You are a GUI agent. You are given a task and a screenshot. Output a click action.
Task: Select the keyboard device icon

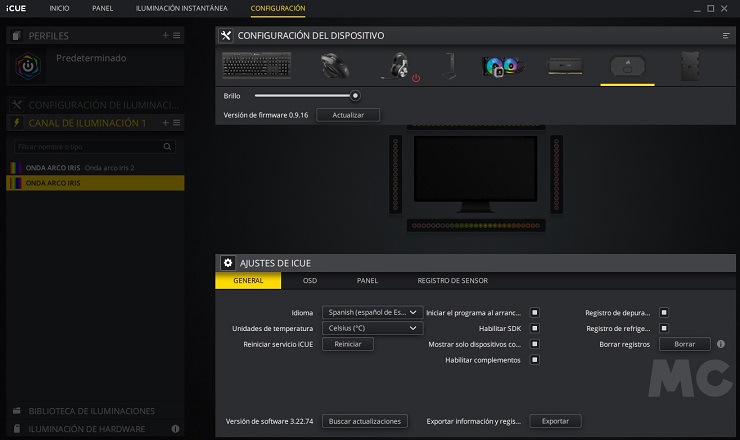(255, 66)
